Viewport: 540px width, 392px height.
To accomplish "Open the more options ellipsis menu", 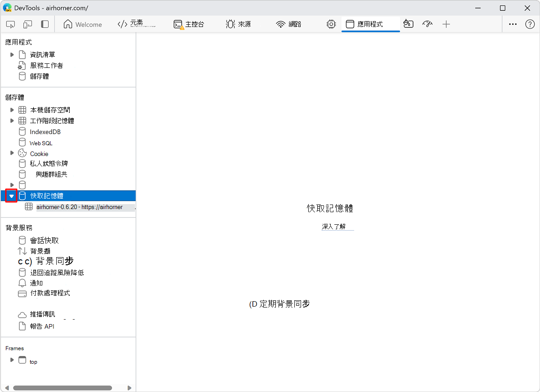I will (x=513, y=24).
